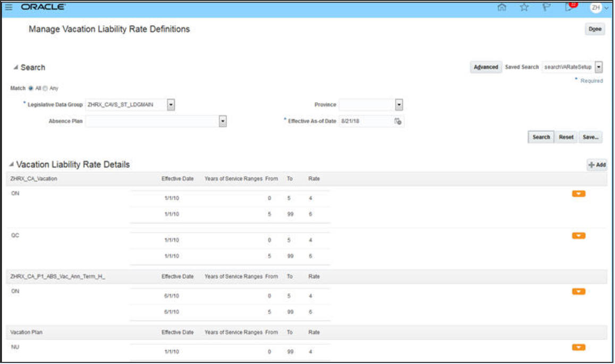Click the Done button
This screenshot has width=615, height=364.
point(595,29)
